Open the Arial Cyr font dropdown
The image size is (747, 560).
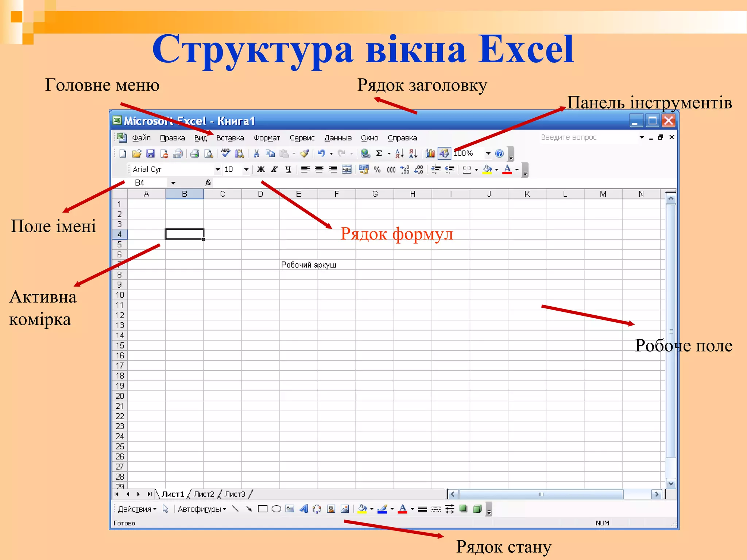click(217, 170)
